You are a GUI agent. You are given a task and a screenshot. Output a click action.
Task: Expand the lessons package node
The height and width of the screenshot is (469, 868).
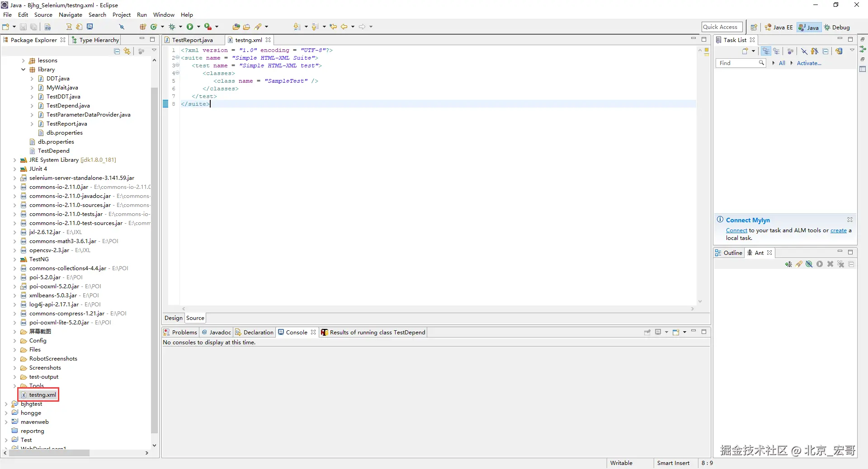pyautogui.click(x=24, y=61)
